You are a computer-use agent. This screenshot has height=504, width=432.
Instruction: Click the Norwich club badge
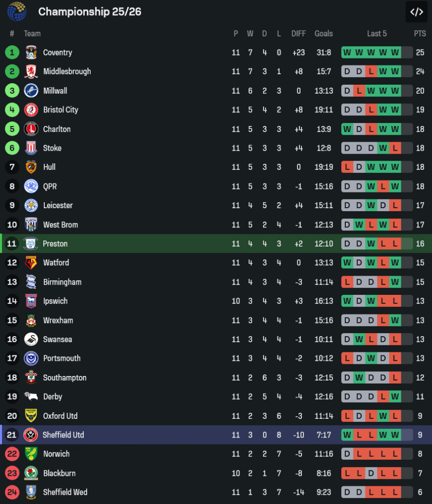[31, 454]
